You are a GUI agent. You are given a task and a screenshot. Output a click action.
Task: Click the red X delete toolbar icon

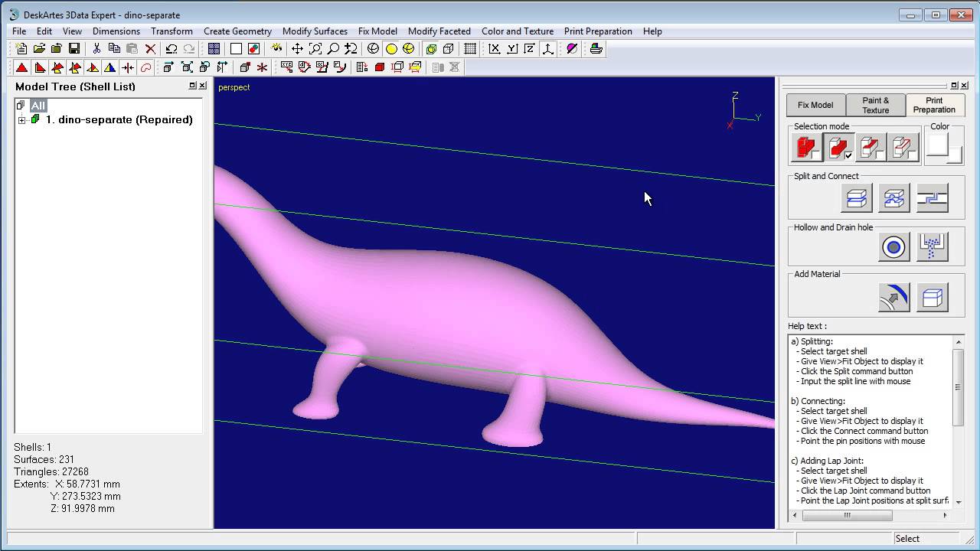(150, 49)
